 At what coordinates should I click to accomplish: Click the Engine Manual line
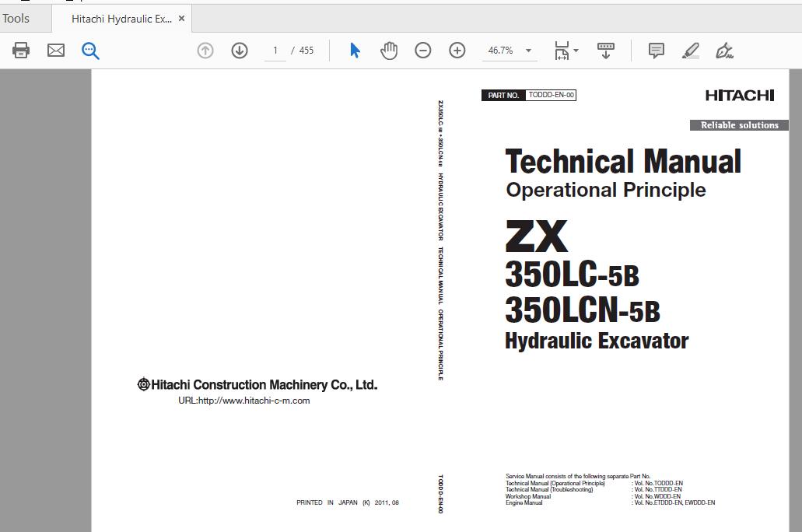[x=524, y=503]
